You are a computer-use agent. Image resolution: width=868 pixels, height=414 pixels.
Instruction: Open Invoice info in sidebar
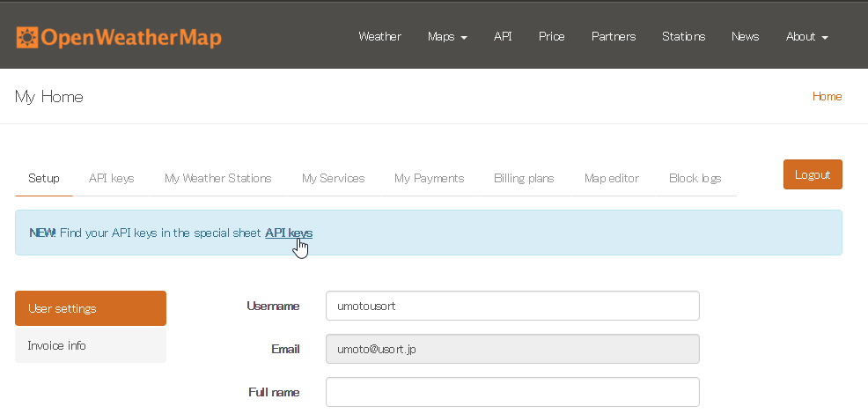(90, 345)
